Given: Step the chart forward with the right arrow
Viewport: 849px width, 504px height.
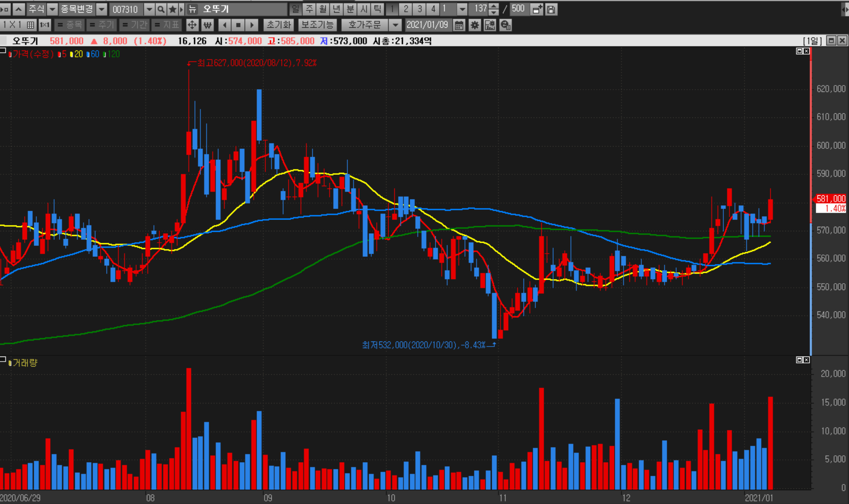Looking at the screenshot, I should point(252,25).
